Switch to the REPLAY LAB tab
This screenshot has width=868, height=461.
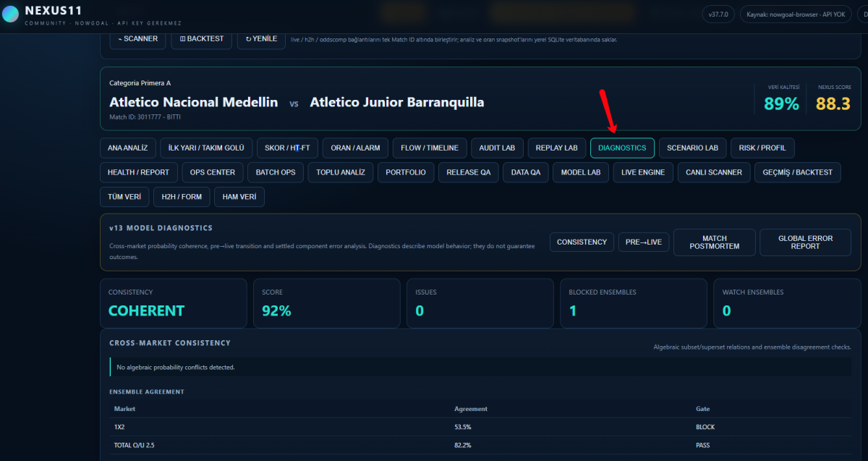556,148
